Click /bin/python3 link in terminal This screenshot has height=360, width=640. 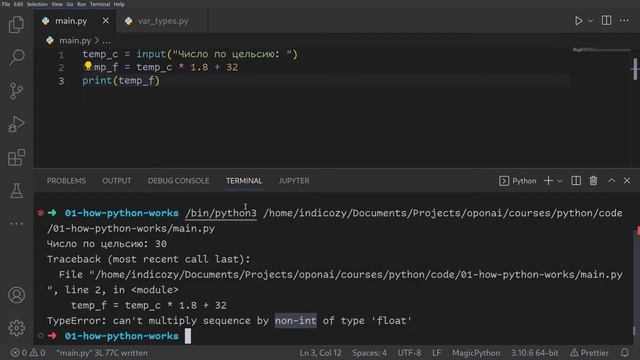click(221, 213)
